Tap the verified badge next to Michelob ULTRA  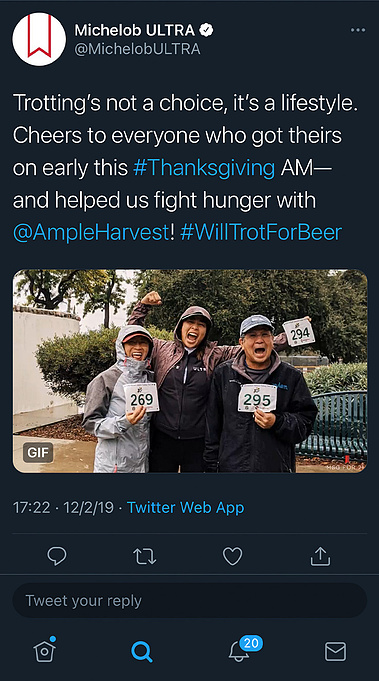[206, 30]
